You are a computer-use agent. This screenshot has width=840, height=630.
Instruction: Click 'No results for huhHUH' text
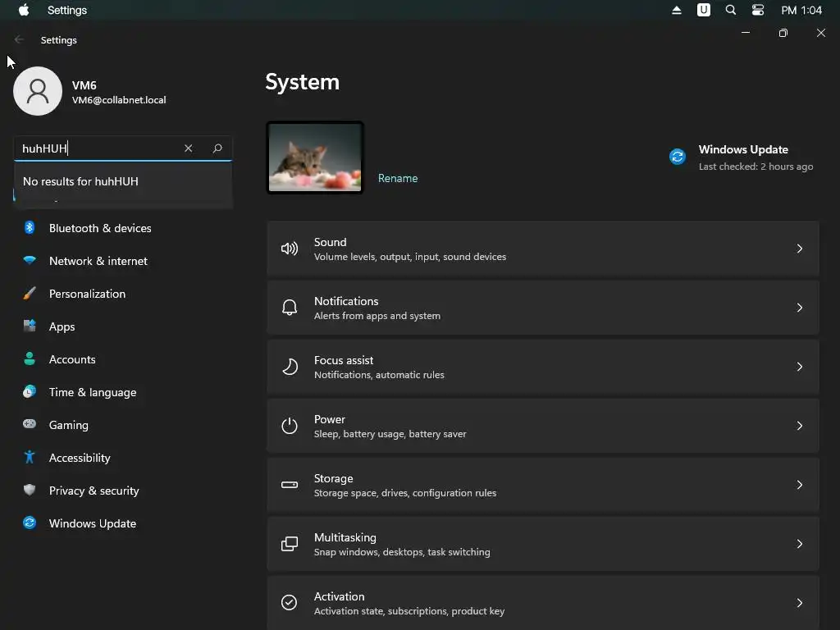(x=80, y=181)
